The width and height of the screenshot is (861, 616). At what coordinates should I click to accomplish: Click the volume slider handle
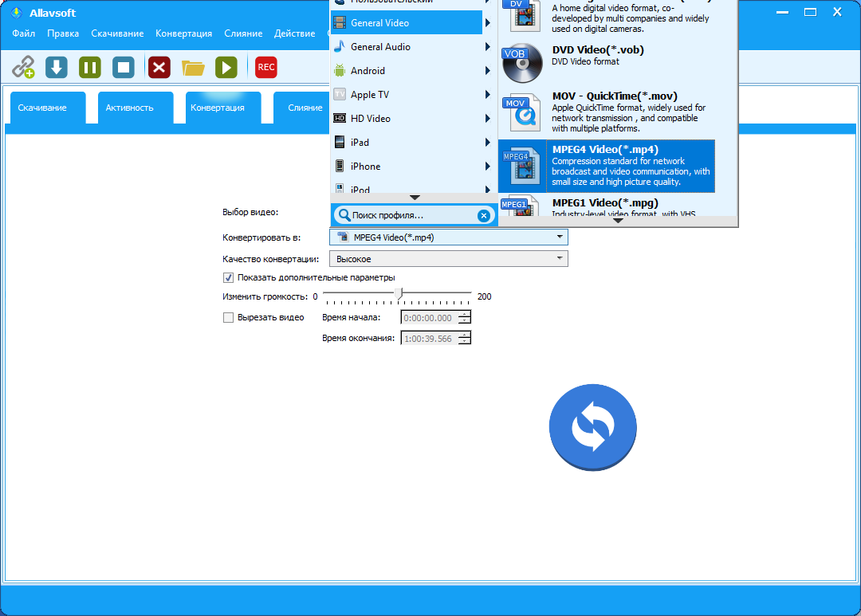point(399,294)
